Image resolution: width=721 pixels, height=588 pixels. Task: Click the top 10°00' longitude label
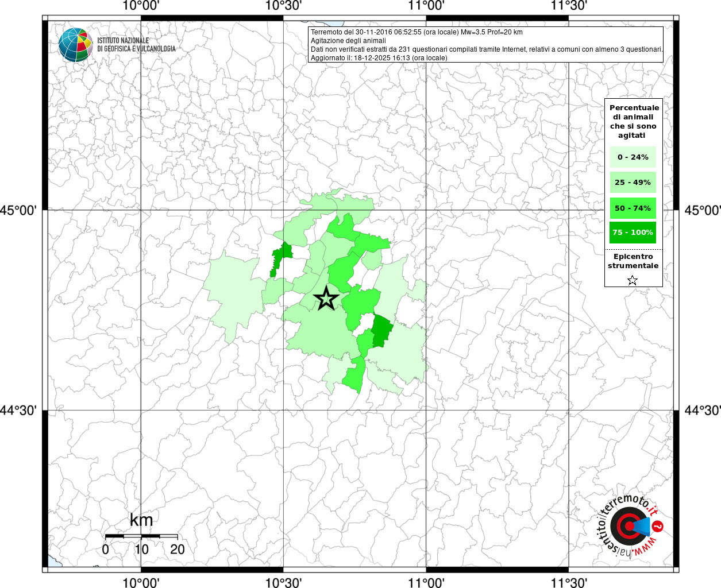(141, 6)
